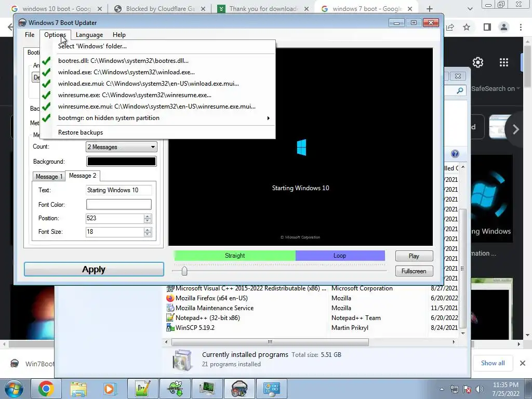Image resolution: width=532 pixels, height=399 pixels.
Task: Click the animation preview slider thumb
Action: point(184,271)
